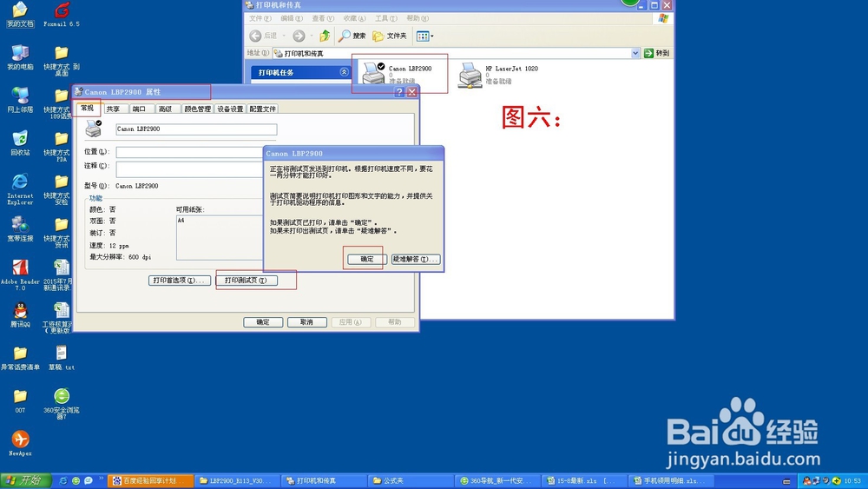Confirm test page dialog with 确定
The height and width of the screenshot is (489, 868).
click(367, 259)
